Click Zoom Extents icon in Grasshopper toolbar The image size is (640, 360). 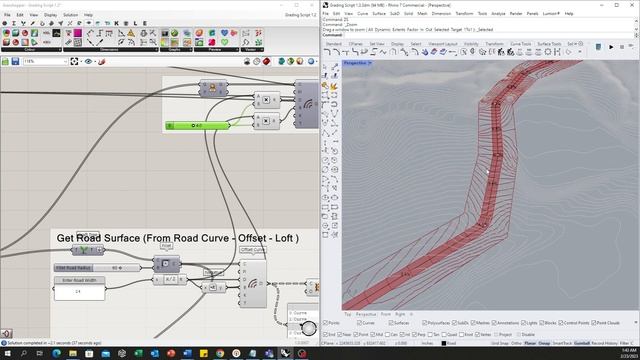(74, 62)
